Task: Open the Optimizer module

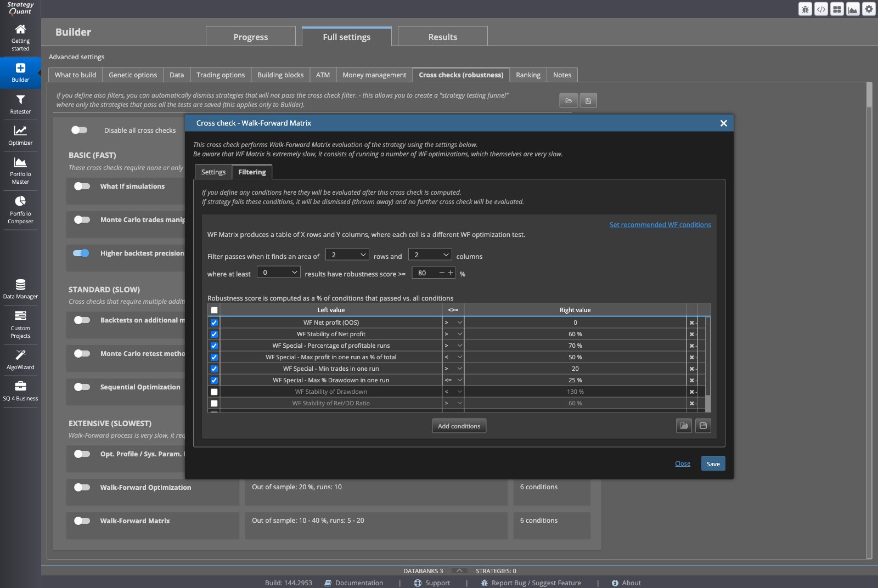Action: point(20,135)
